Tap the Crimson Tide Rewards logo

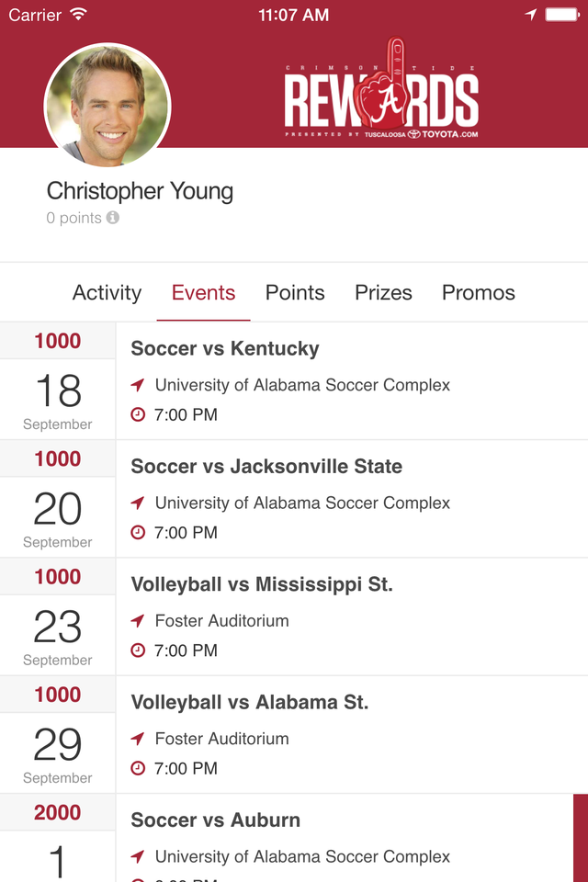(381, 92)
